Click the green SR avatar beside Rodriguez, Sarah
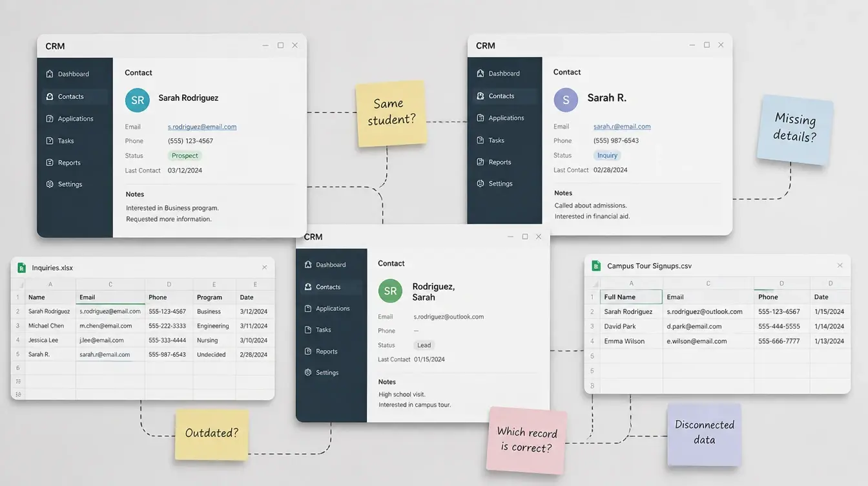The height and width of the screenshot is (486, 868). point(390,291)
